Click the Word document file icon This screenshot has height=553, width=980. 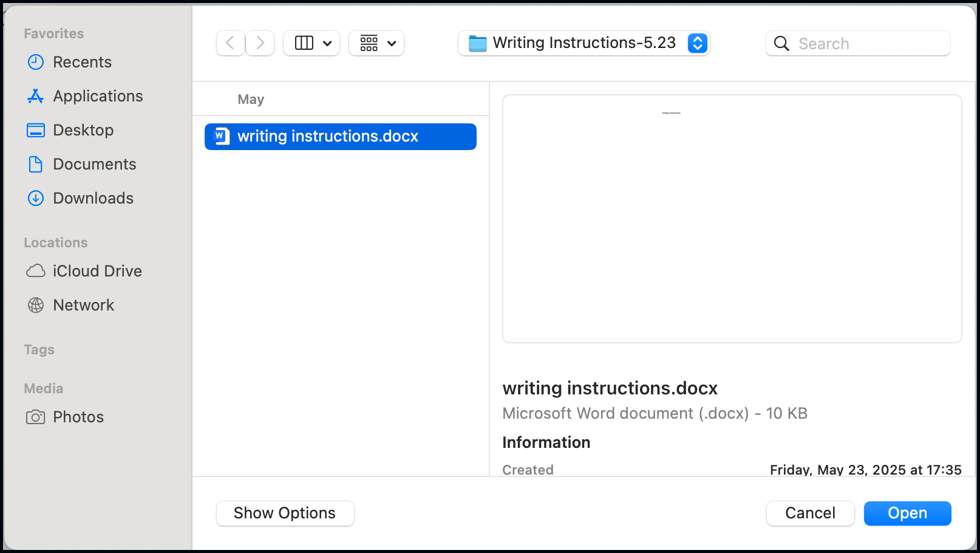coord(222,136)
